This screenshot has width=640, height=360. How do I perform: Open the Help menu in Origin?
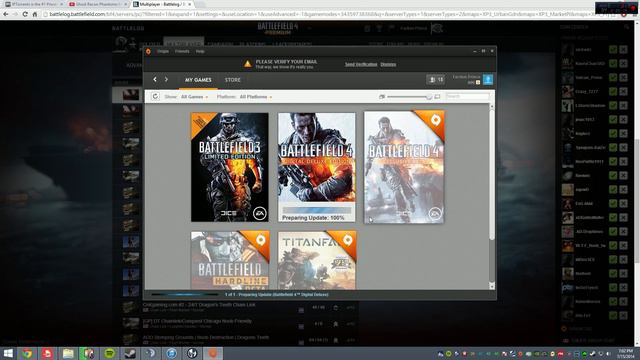(x=200, y=51)
